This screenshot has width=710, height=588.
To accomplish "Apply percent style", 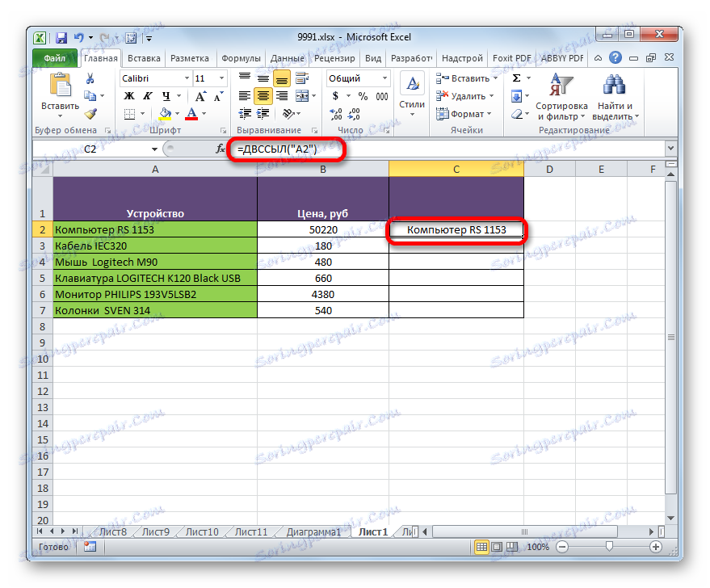I will coord(363,96).
